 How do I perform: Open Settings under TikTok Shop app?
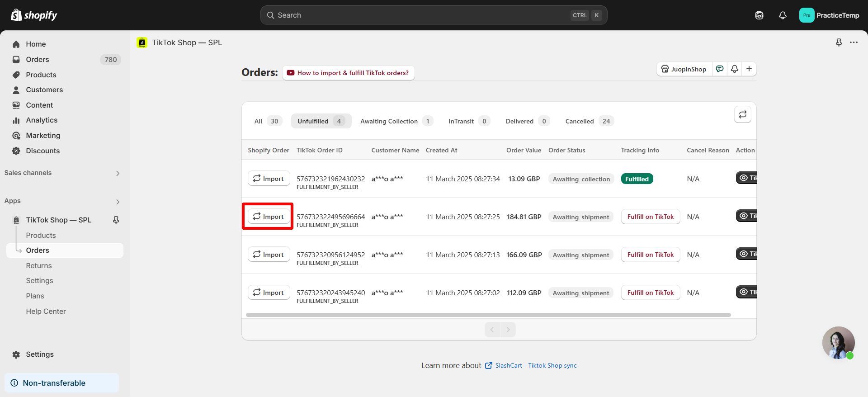tap(40, 281)
